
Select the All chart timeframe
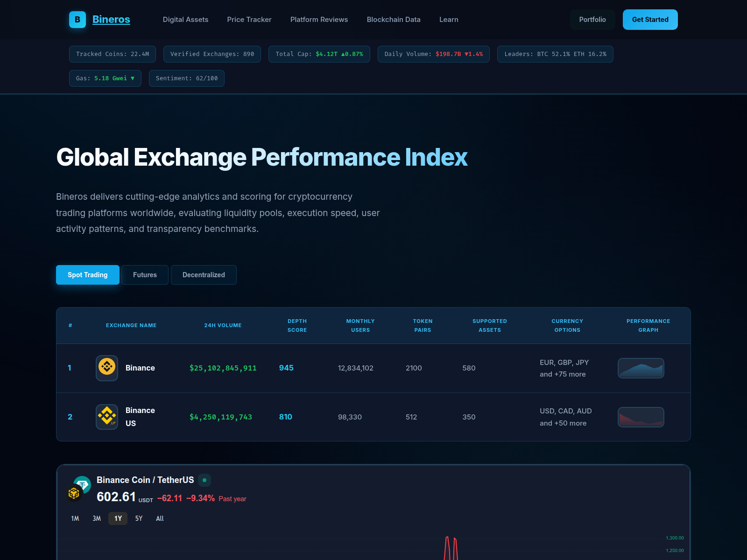tap(160, 518)
